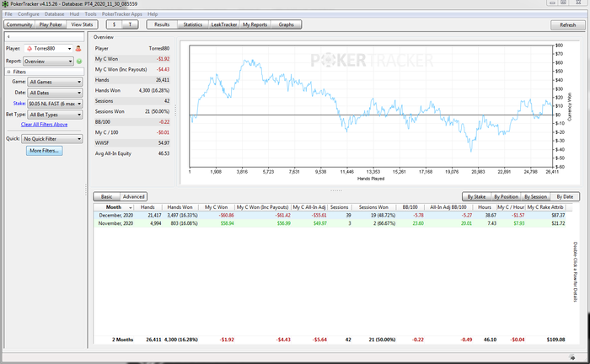This screenshot has width=590, height=364.
Task: Group report By Date
Action: (x=565, y=196)
